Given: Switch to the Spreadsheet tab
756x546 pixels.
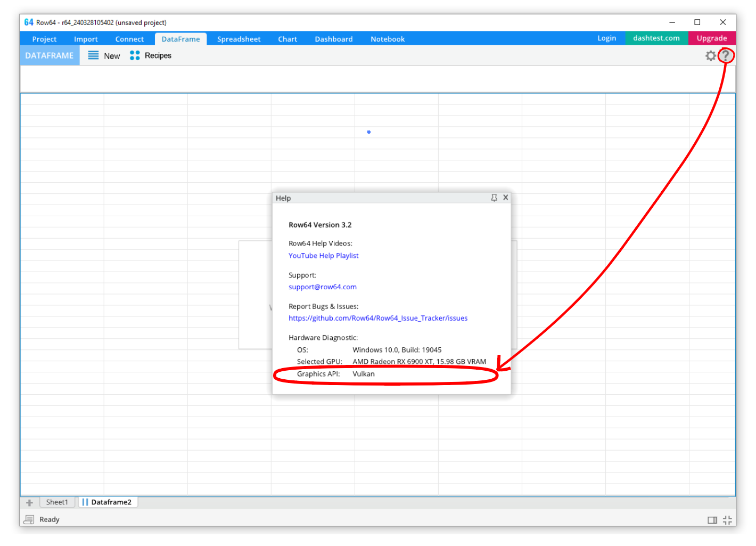Looking at the screenshot, I should pyautogui.click(x=239, y=39).
